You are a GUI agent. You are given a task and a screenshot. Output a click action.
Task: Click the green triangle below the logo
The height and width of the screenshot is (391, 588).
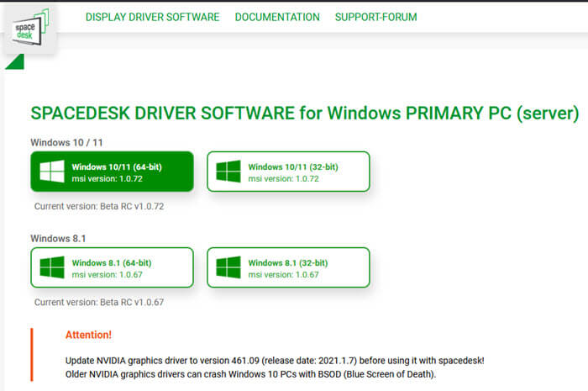(15, 61)
